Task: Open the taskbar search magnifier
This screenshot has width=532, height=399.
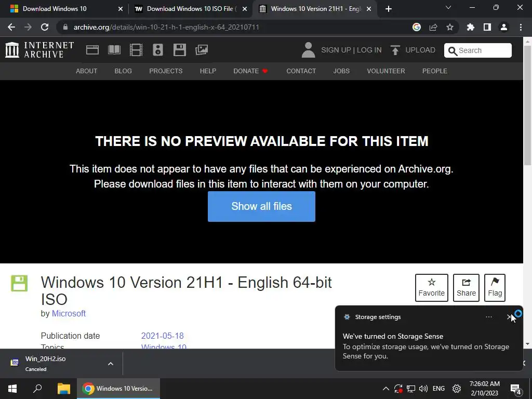Action: pyautogui.click(x=37, y=389)
